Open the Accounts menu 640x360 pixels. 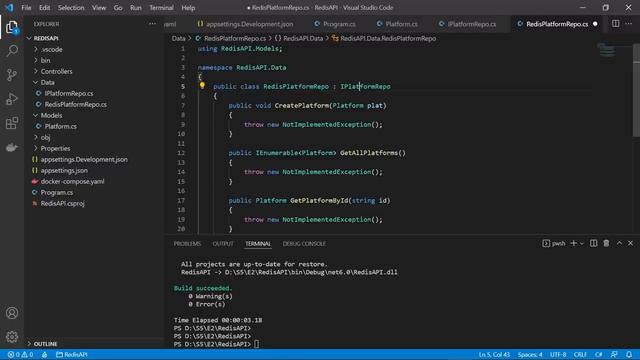pyautogui.click(x=12, y=313)
